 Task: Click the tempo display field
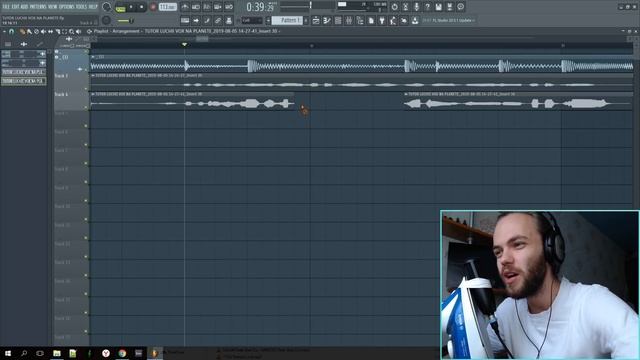pyautogui.click(x=167, y=7)
